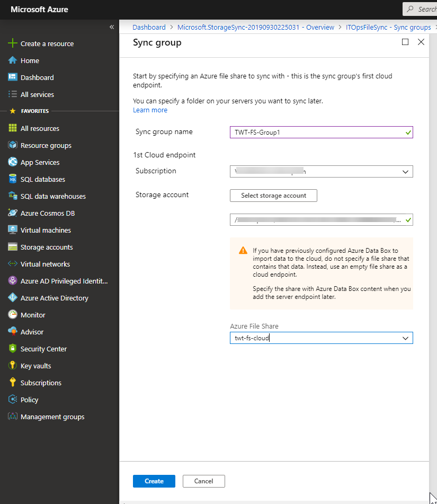The image size is (437, 504).
Task: Click the search magnifier icon in top bar
Action: pyautogui.click(x=410, y=9)
